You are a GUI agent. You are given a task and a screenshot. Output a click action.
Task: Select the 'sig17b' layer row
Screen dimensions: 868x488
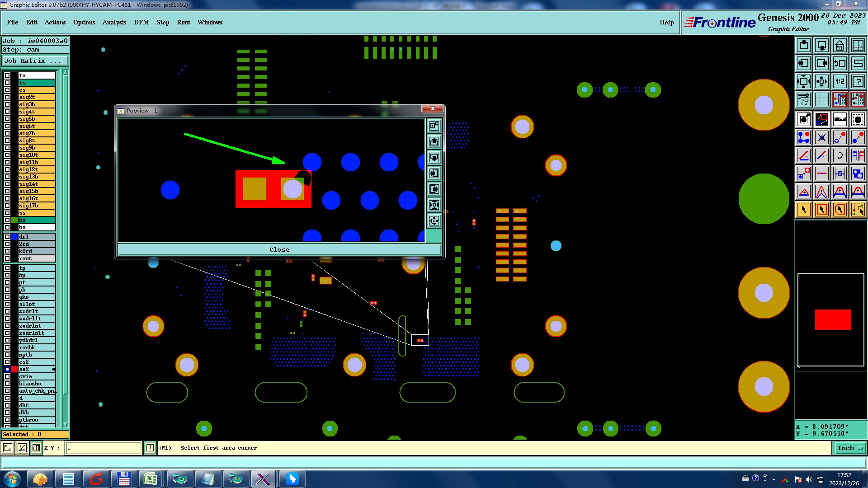click(x=37, y=206)
